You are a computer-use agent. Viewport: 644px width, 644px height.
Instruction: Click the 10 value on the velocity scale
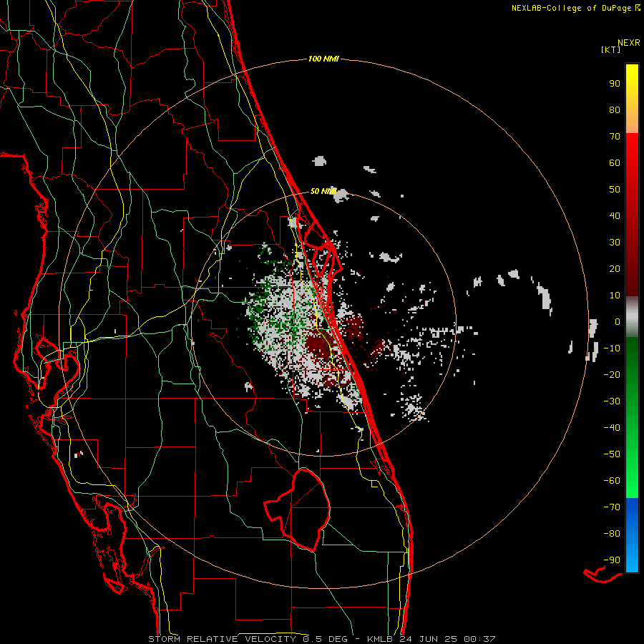coord(615,296)
